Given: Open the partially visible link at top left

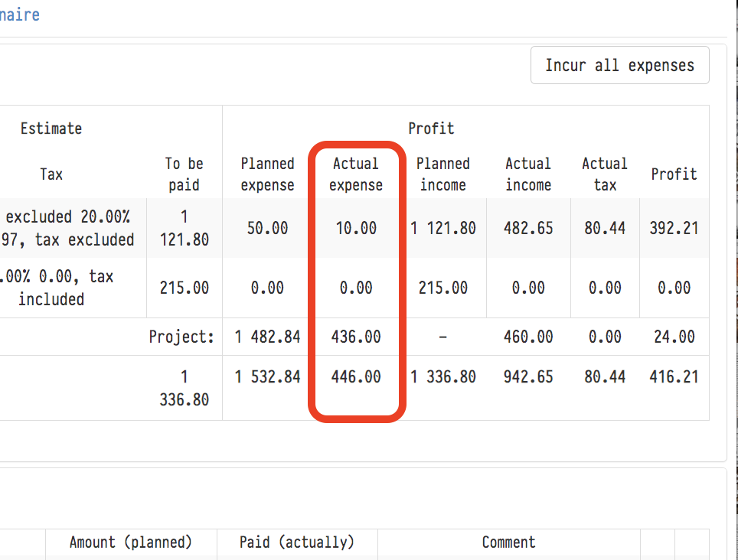Looking at the screenshot, I should pos(19,15).
